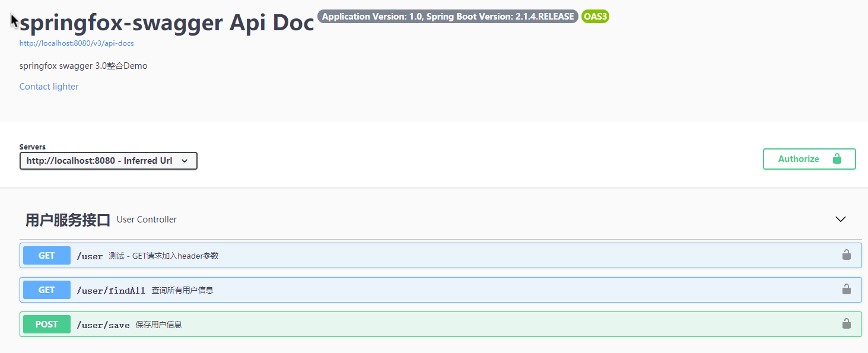This screenshot has width=868, height=353.
Task: Click the Contact lighter link
Action: 49,87
